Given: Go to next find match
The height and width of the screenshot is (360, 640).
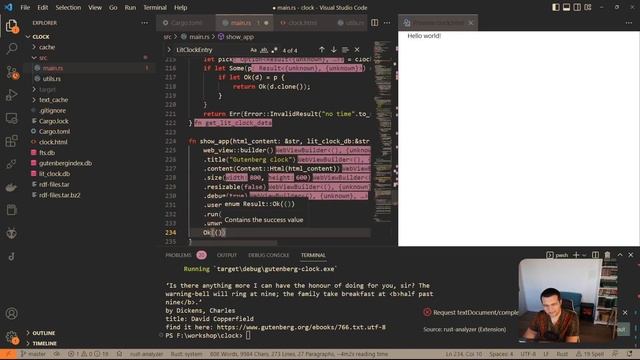Looking at the screenshot, I should tap(333, 50).
